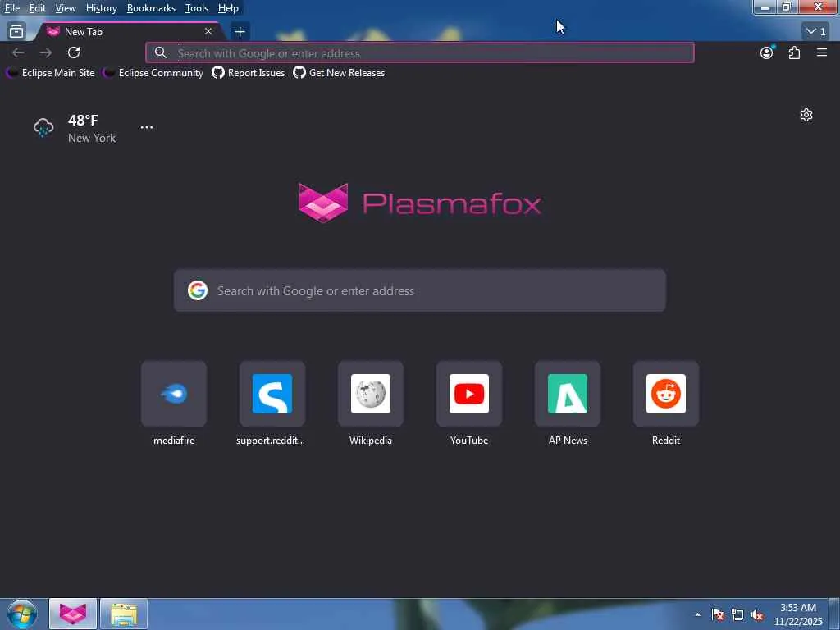Open the Report Issues bookmark
This screenshot has width=840, height=630.
249,73
